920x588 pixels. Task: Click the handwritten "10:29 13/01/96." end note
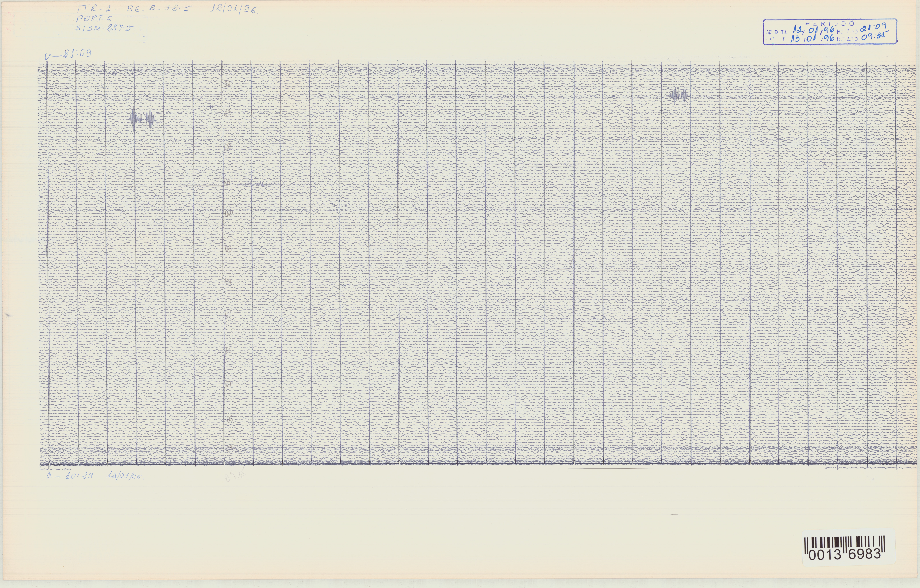coord(96,476)
